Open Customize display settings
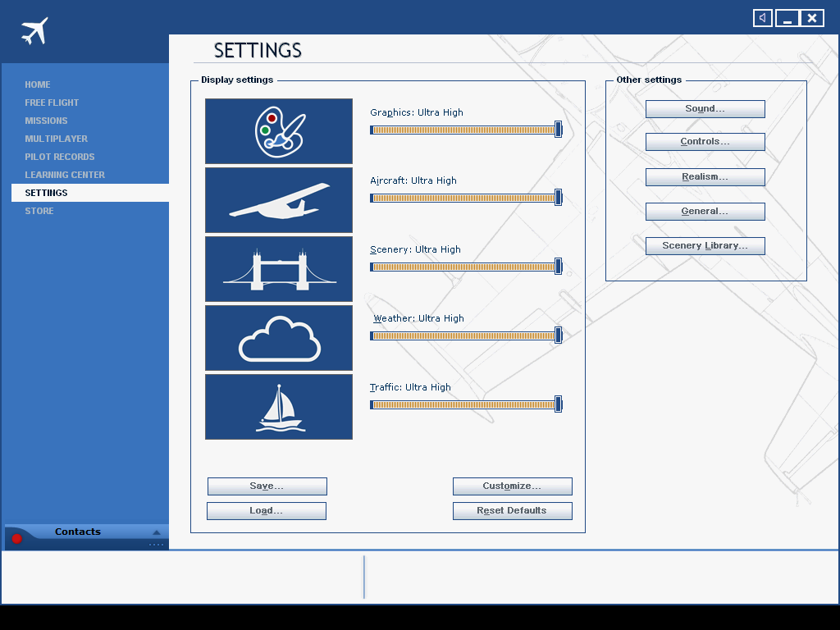 512,486
